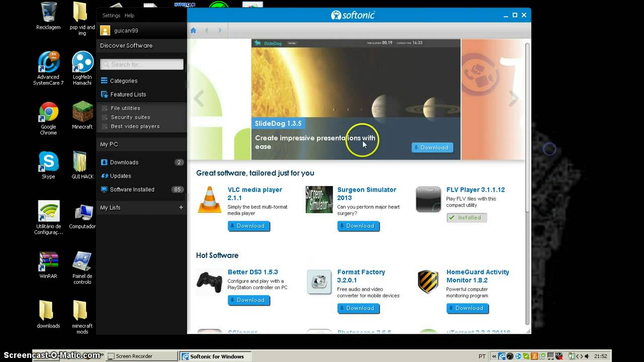Open Skype desktop icon
The image size is (644, 362).
(48, 165)
